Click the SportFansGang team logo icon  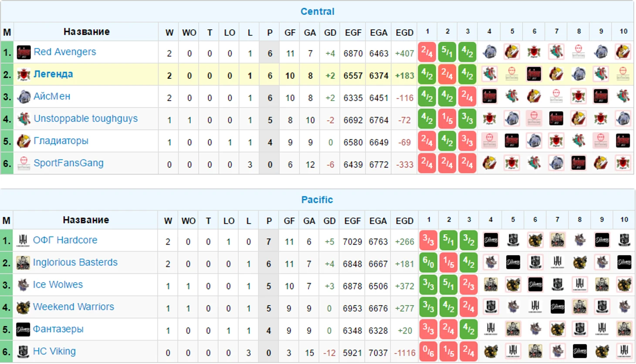coord(24,163)
